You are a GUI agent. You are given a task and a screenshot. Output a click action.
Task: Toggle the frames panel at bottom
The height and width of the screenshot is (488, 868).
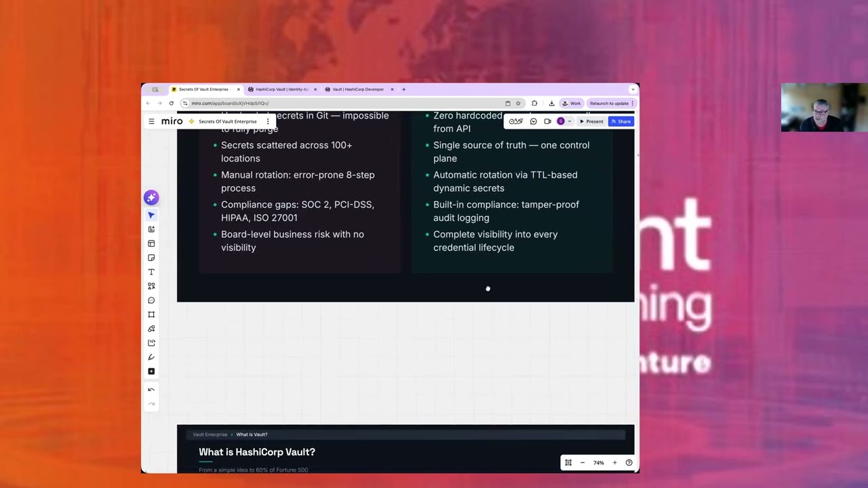click(568, 463)
